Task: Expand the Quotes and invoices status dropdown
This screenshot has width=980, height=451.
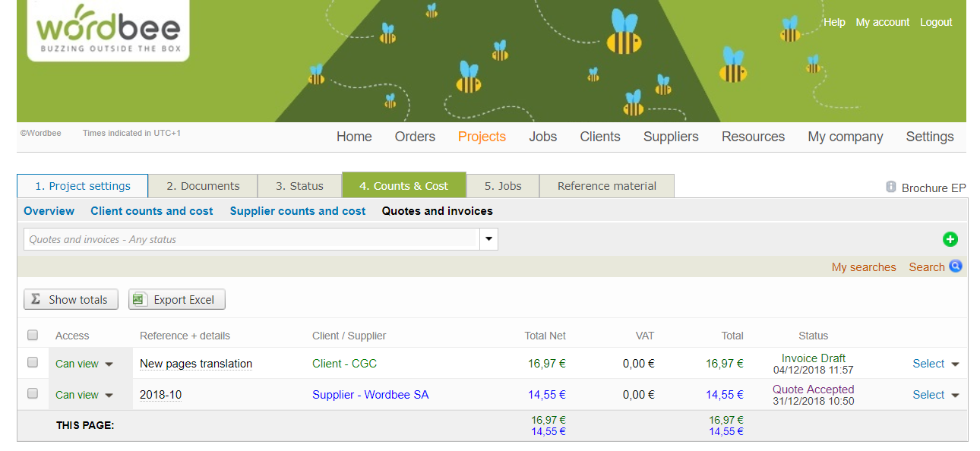Action: click(488, 239)
